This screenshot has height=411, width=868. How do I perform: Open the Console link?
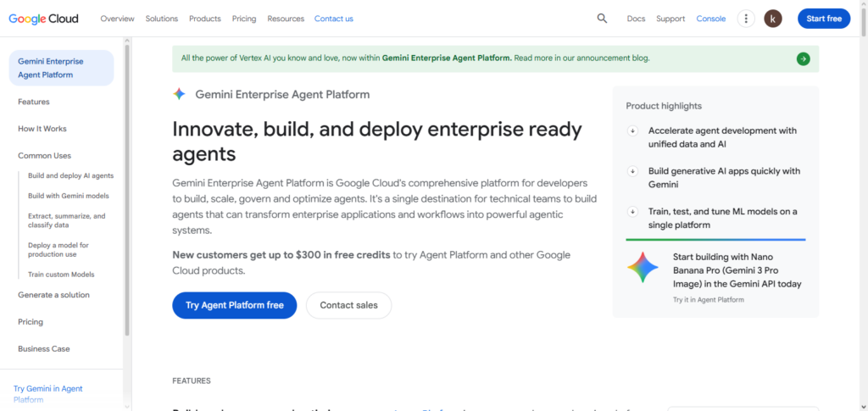[x=711, y=19]
